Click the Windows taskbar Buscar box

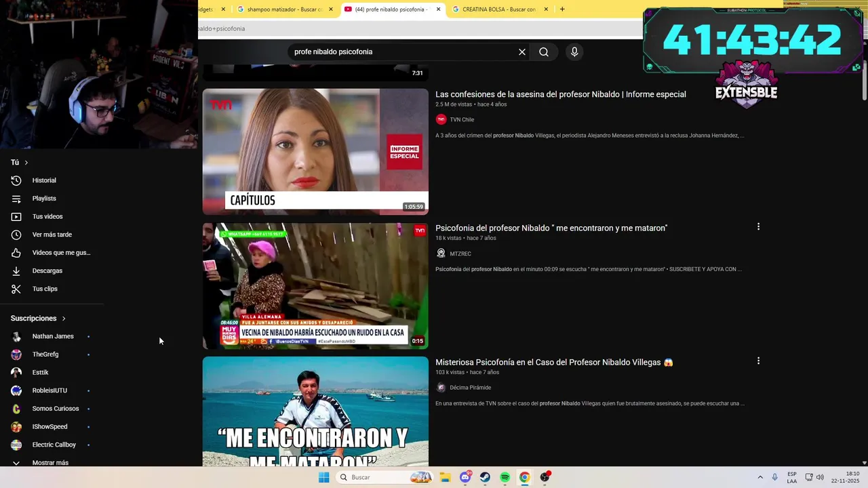[x=384, y=477]
